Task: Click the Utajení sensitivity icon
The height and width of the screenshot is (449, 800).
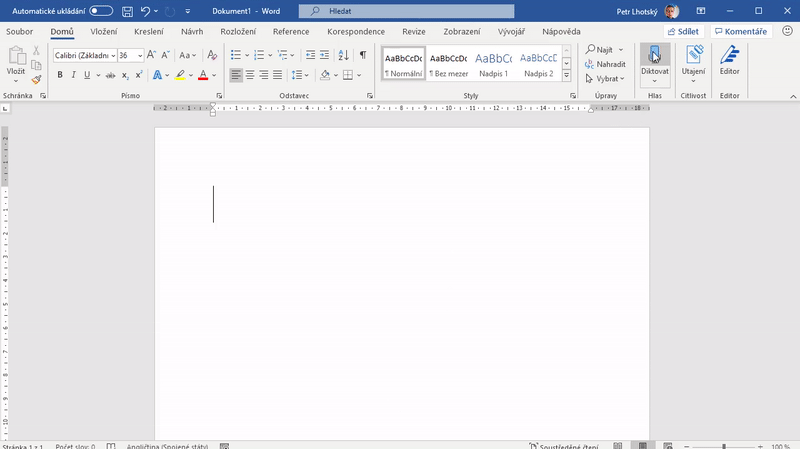Action: tap(693, 55)
